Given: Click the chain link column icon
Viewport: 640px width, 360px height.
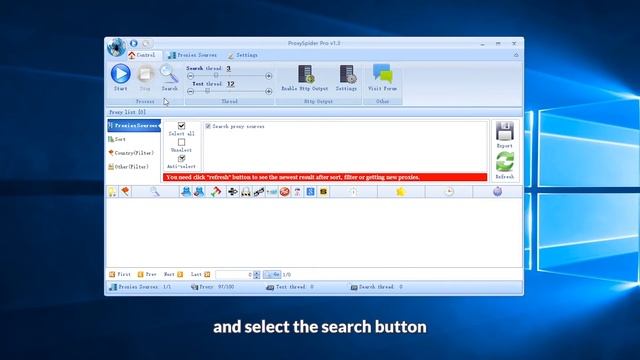Looking at the screenshot, I should coord(259,191).
